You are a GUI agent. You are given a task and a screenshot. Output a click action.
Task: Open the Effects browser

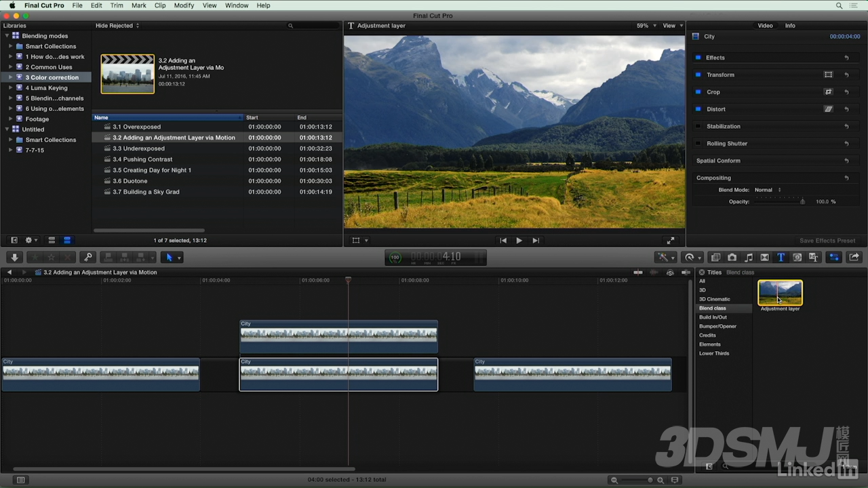tap(715, 257)
